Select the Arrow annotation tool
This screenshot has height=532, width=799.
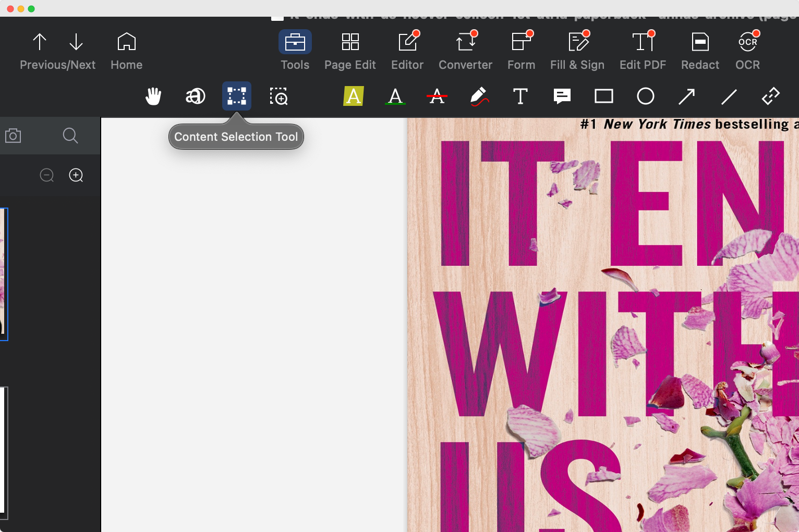point(687,96)
